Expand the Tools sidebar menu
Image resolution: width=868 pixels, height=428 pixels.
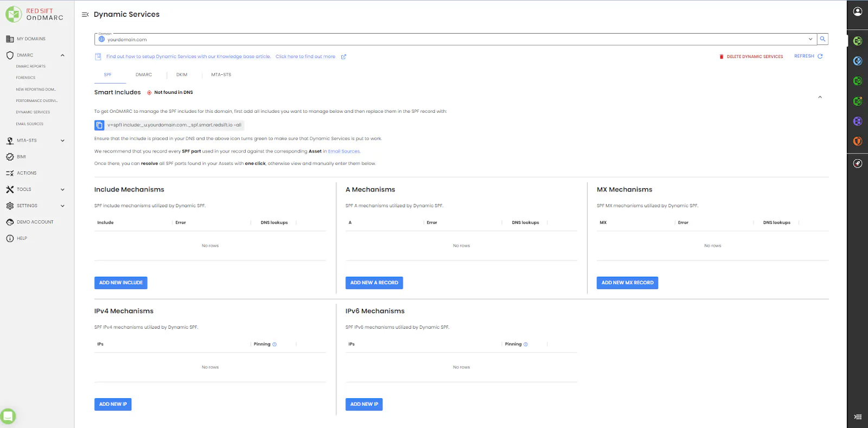[62, 189]
